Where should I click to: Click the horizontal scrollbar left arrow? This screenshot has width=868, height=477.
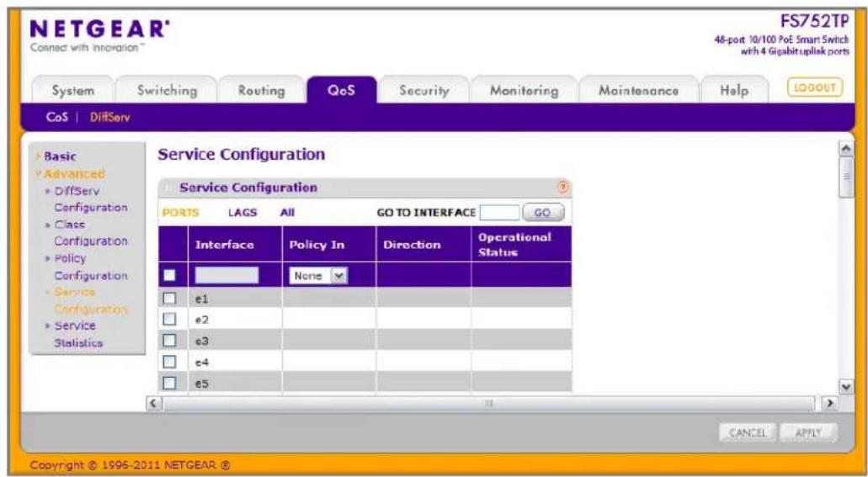[154, 403]
